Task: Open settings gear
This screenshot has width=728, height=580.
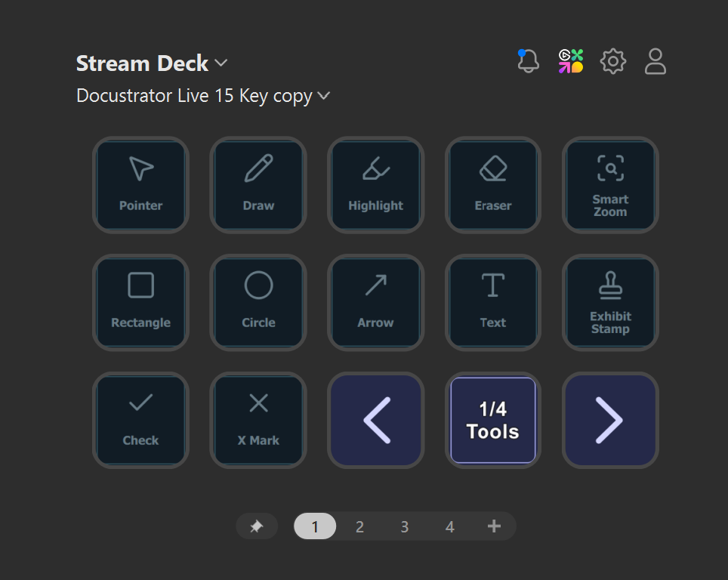Action: click(x=613, y=61)
